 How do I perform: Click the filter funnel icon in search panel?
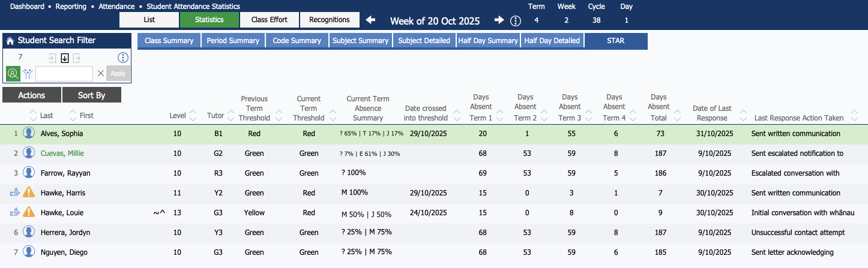[x=28, y=74]
